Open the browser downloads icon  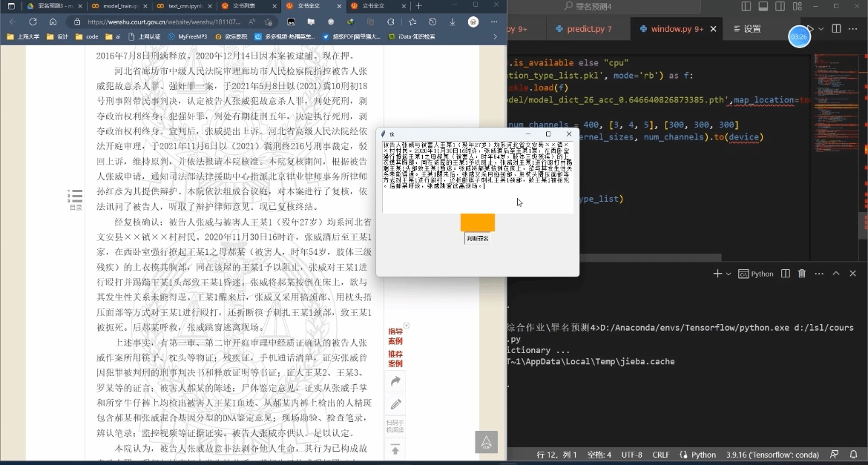tap(453, 22)
